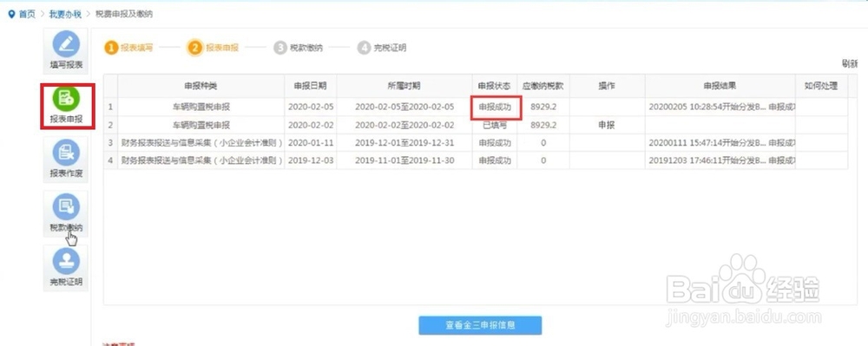This screenshot has height=346, width=868.
Task: Click the result starting 20200205 10:28:54
Action: tap(722, 108)
